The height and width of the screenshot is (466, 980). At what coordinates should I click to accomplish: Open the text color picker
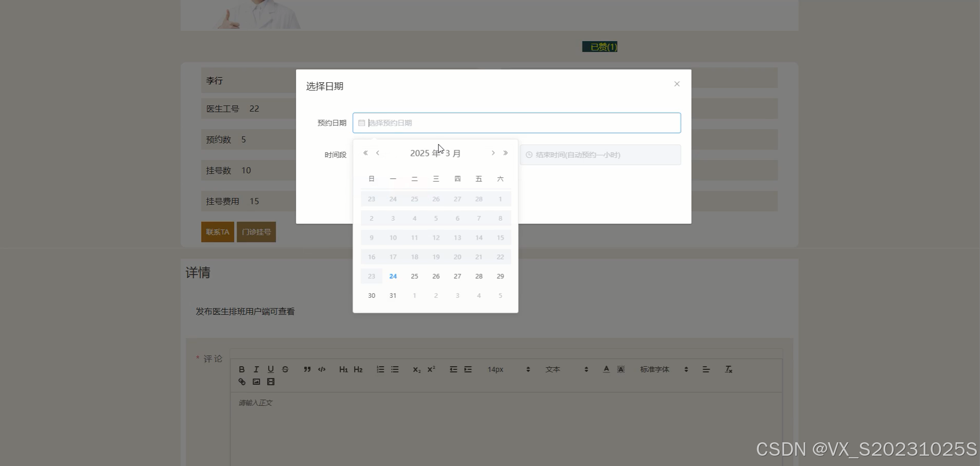pos(606,369)
